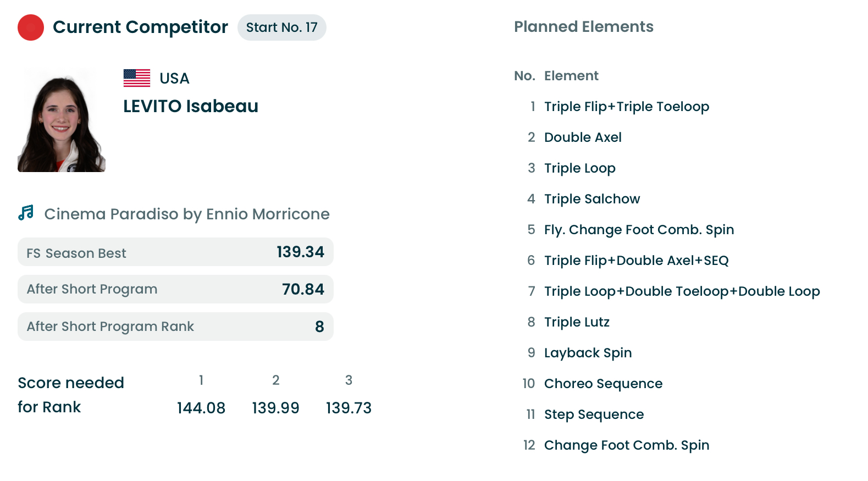Select the Start No. 17 badge
This screenshot has width=868, height=481.
click(x=282, y=27)
